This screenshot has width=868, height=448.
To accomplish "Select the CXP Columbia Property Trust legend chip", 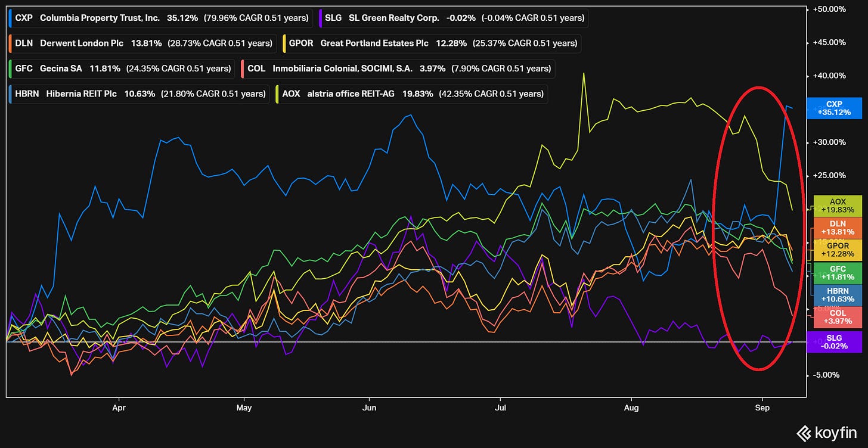I will click(x=161, y=18).
